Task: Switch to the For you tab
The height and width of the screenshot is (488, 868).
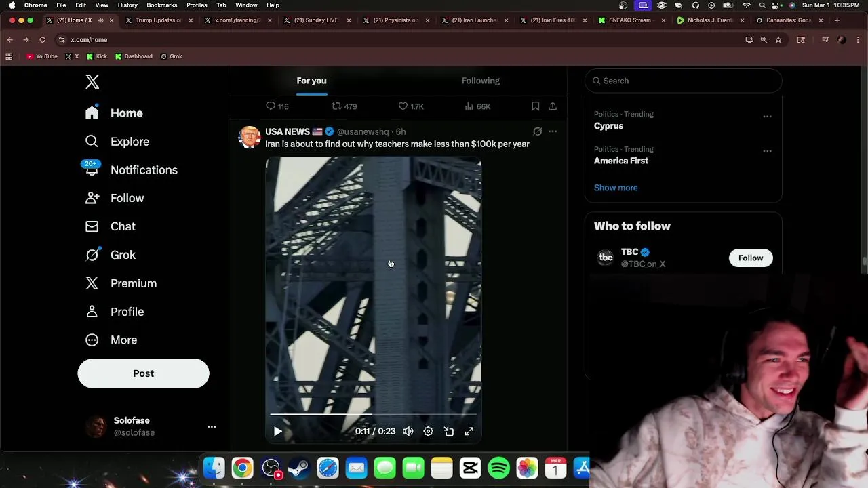Action: 311,81
